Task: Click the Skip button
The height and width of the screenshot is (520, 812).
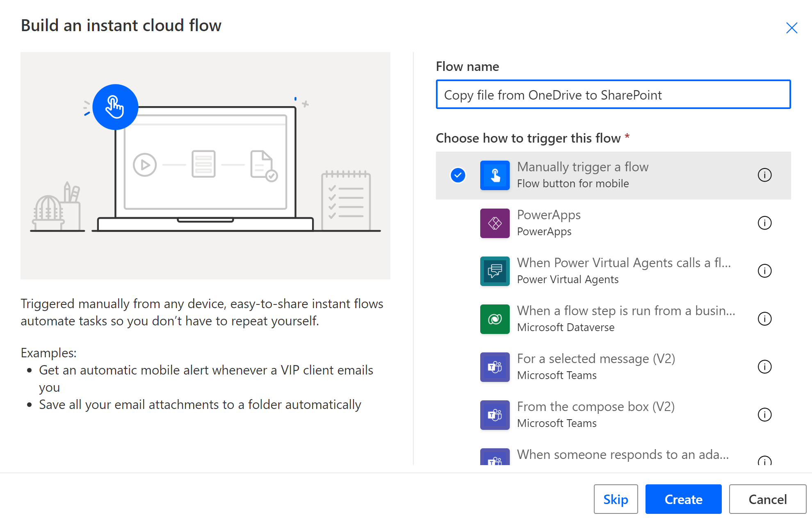Action: 616,499
